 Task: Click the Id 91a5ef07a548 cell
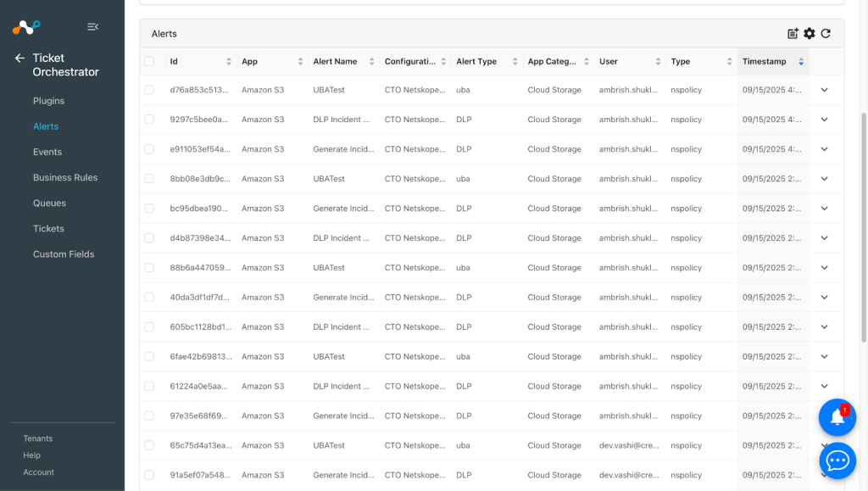[x=200, y=475]
